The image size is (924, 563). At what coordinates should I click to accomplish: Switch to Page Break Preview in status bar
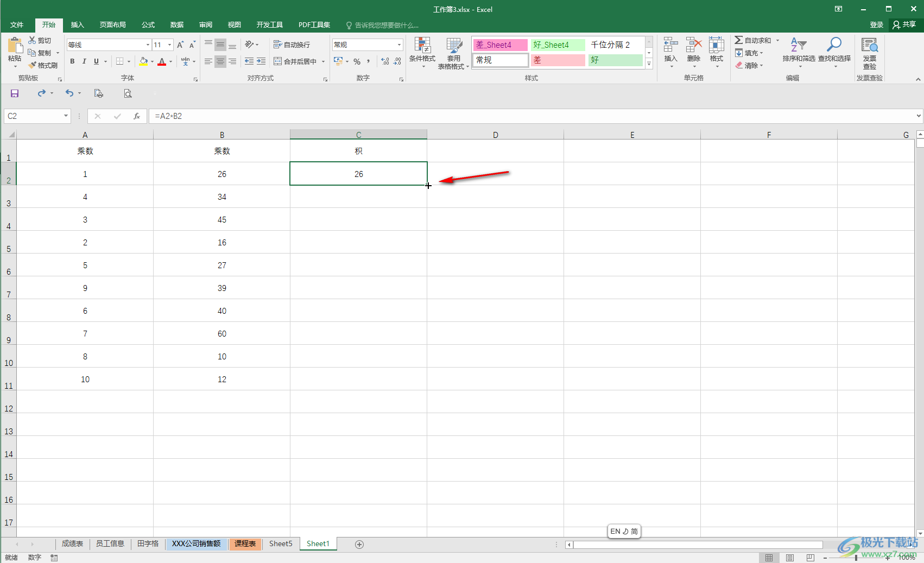[x=811, y=558]
